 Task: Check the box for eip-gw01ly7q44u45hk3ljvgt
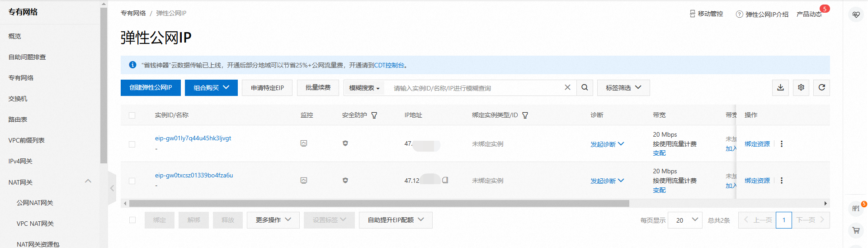point(132,144)
